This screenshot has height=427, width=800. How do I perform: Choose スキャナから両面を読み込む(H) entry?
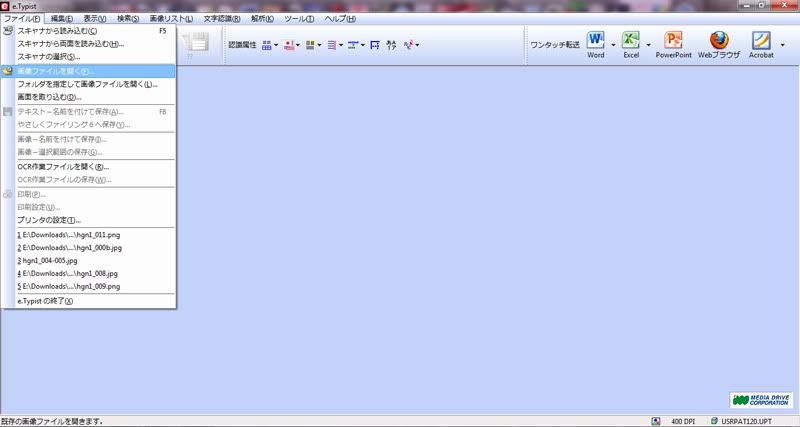tap(89, 44)
